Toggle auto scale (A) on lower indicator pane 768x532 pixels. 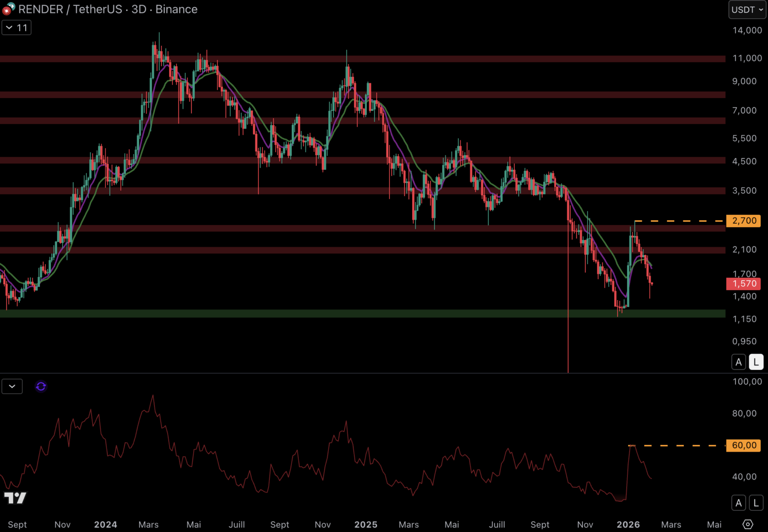pyautogui.click(x=738, y=503)
